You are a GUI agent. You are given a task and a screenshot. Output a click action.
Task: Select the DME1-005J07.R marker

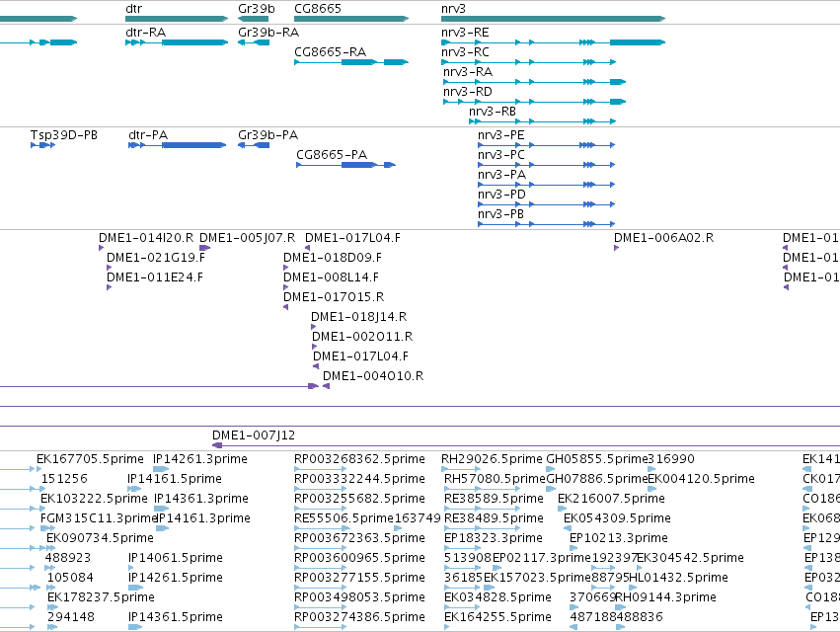tap(204, 248)
